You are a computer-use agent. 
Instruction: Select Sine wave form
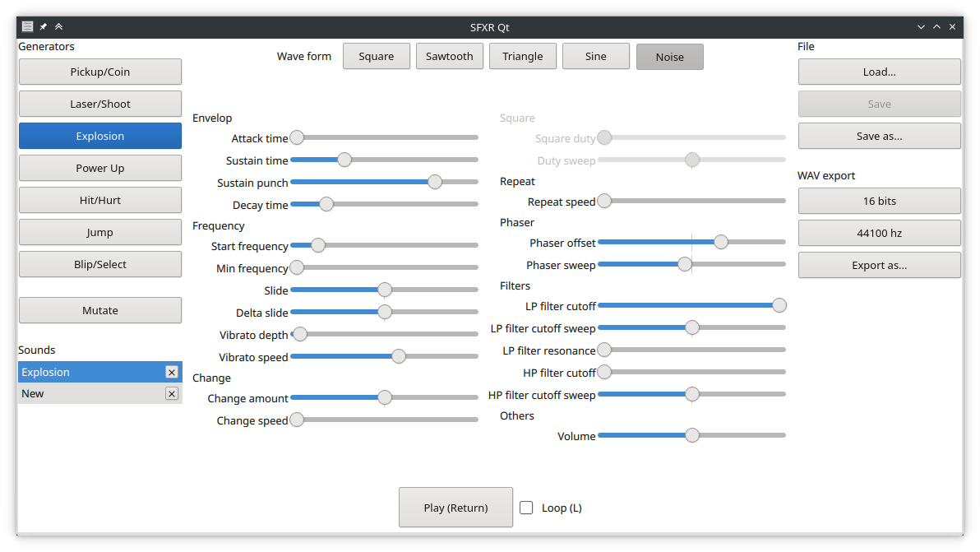point(595,56)
